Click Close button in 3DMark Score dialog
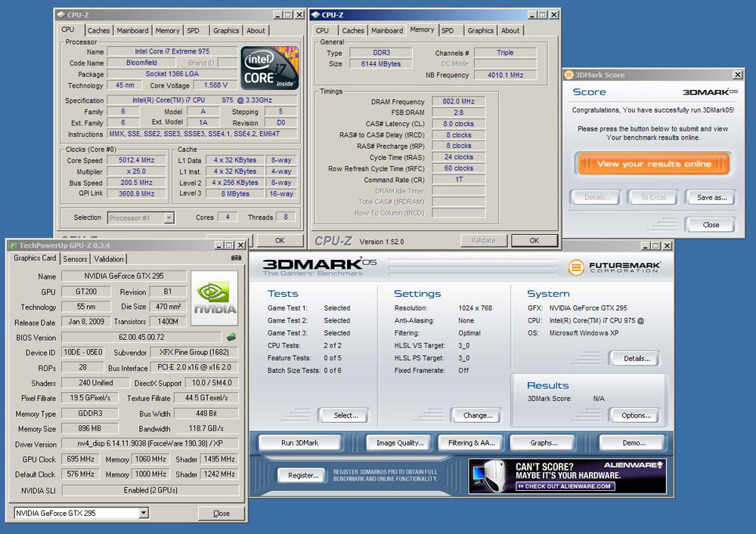The height and width of the screenshot is (534, 756). click(x=711, y=225)
